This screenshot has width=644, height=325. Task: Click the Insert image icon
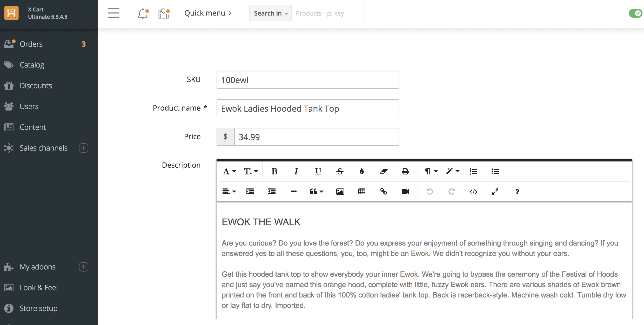[x=340, y=192]
